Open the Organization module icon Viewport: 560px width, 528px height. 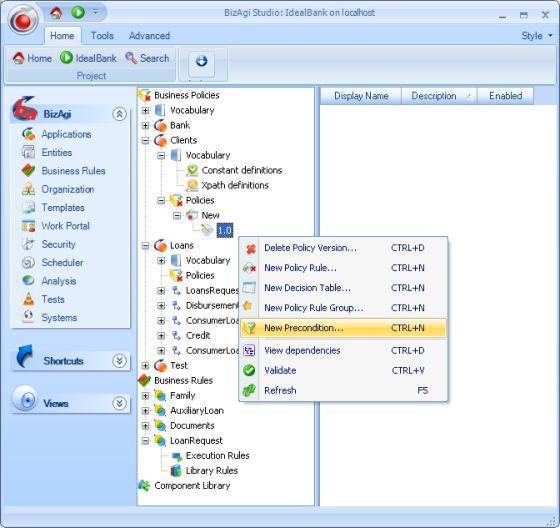(29, 189)
